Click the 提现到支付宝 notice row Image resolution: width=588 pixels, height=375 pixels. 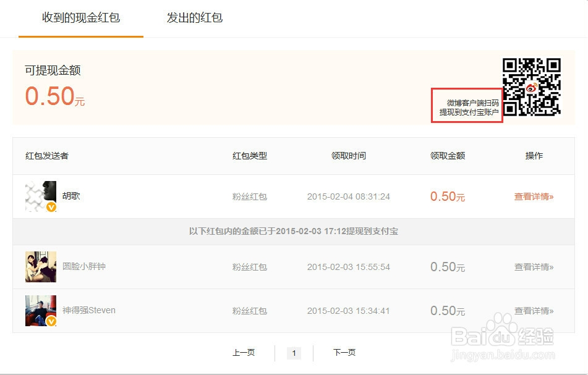click(x=294, y=232)
